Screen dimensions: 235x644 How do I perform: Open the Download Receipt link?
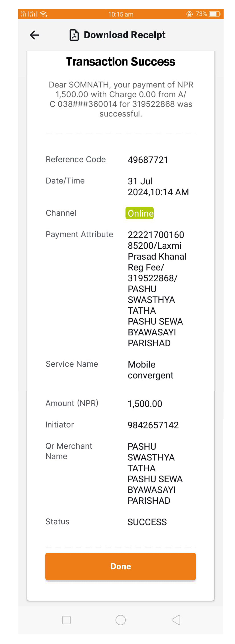[x=124, y=35]
